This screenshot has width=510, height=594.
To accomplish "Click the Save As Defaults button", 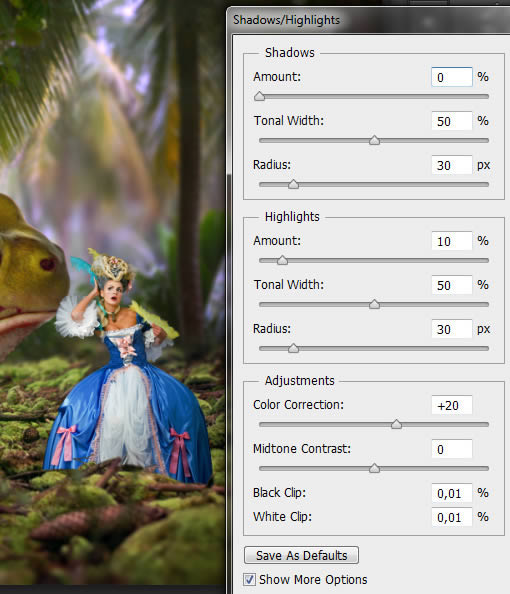I will 301,555.
